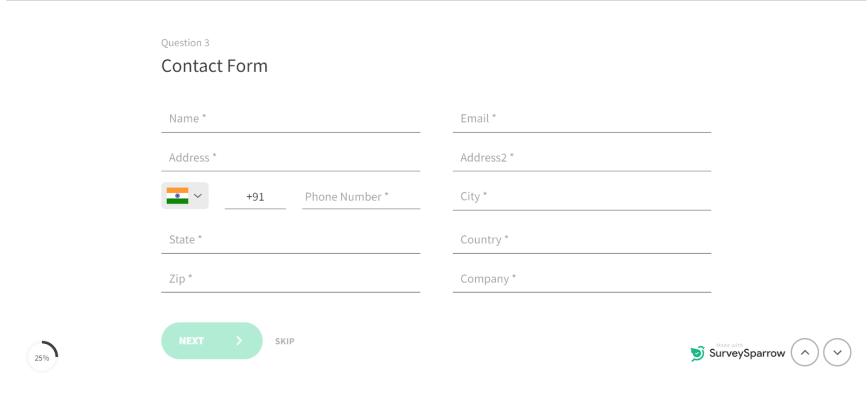868x412 pixels.
Task: Click into the Email field
Action: tap(582, 119)
